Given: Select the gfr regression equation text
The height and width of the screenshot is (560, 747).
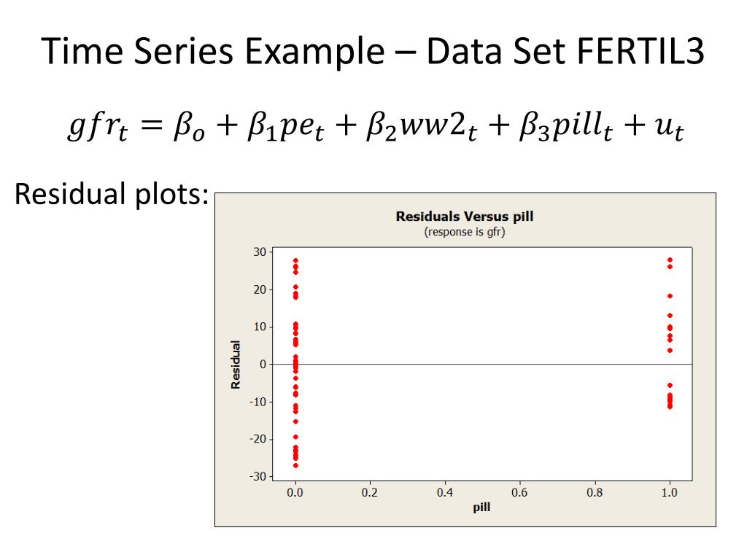Looking at the screenshot, I should pyautogui.click(x=376, y=125).
